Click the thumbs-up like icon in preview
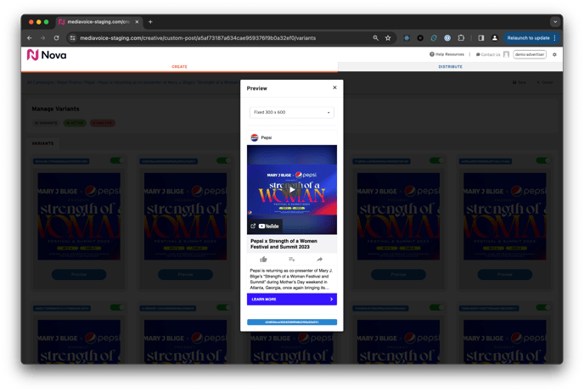Viewport: 584px width, 392px height. (264, 259)
